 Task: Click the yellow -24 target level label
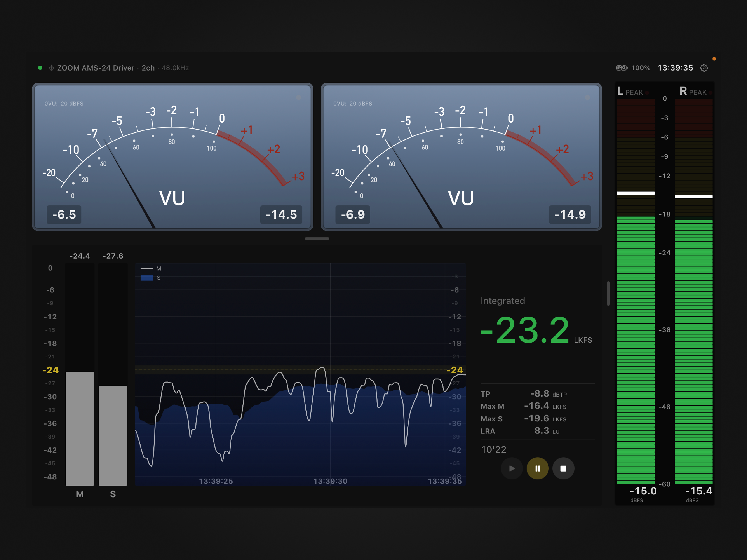pos(50,370)
